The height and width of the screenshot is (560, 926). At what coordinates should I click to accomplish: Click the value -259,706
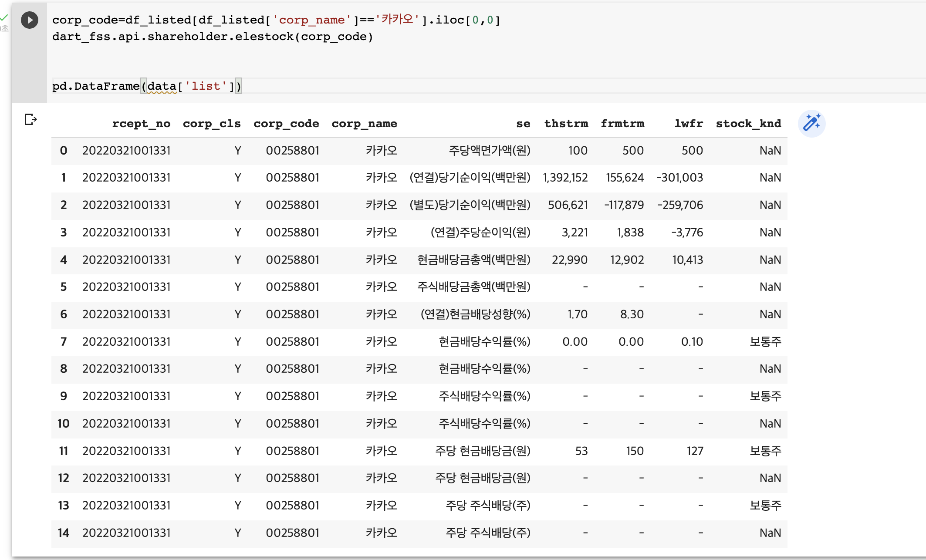[x=680, y=205]
